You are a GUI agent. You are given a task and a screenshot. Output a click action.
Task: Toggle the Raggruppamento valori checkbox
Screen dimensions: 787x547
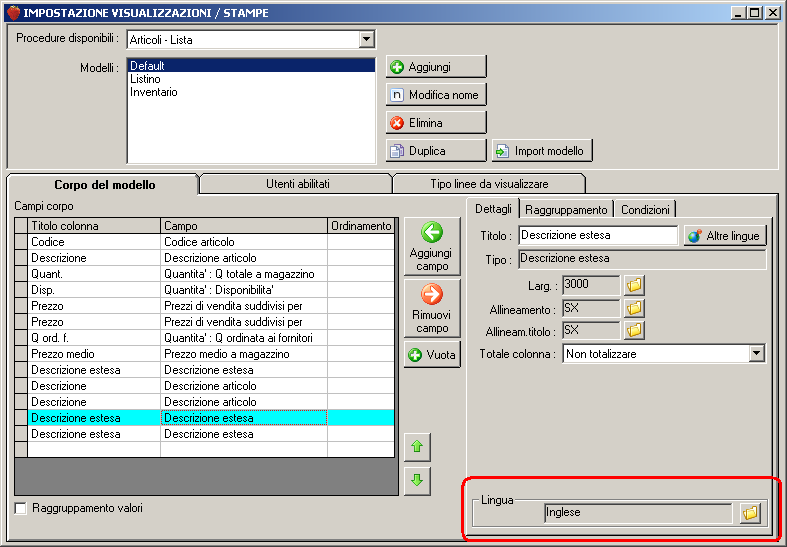pos(21,508)
